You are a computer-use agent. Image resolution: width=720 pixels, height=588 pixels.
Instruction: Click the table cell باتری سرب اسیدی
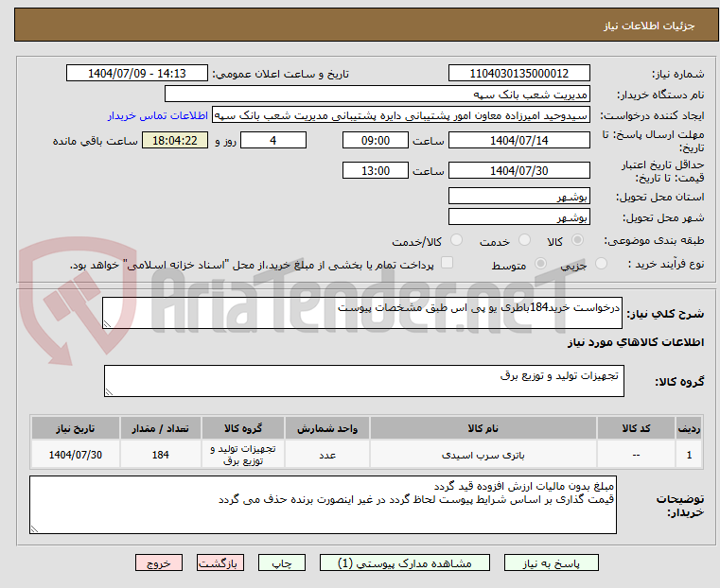click(x=483, y=455)
